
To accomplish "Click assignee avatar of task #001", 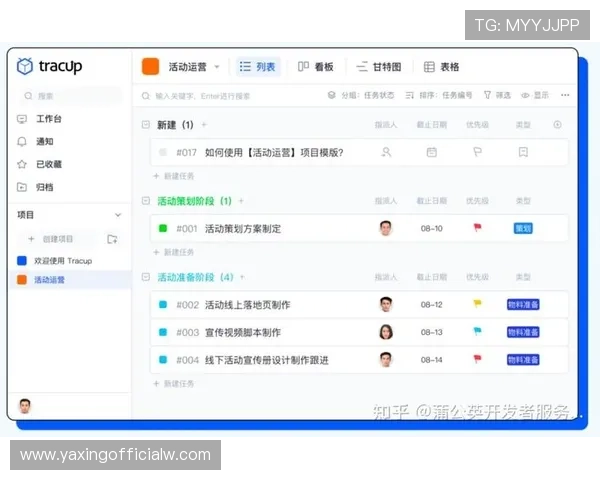I will (x=386, y=228).
